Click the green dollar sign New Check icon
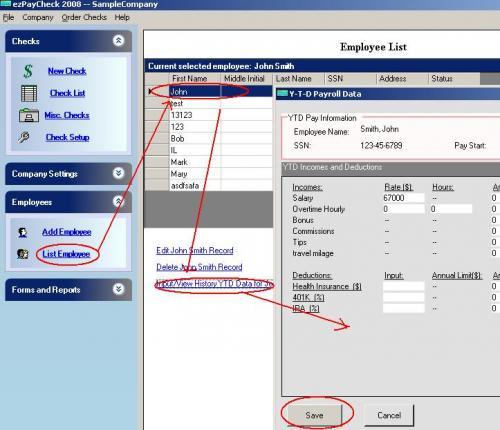 pyautogui.click(x=28, y=71)
